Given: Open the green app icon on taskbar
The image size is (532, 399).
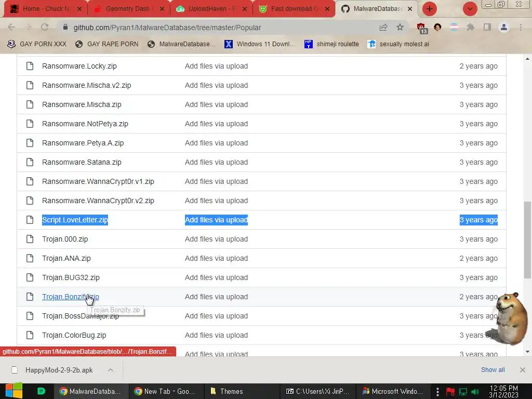Looking at the screenshot, I should click(x=41, y=391).
